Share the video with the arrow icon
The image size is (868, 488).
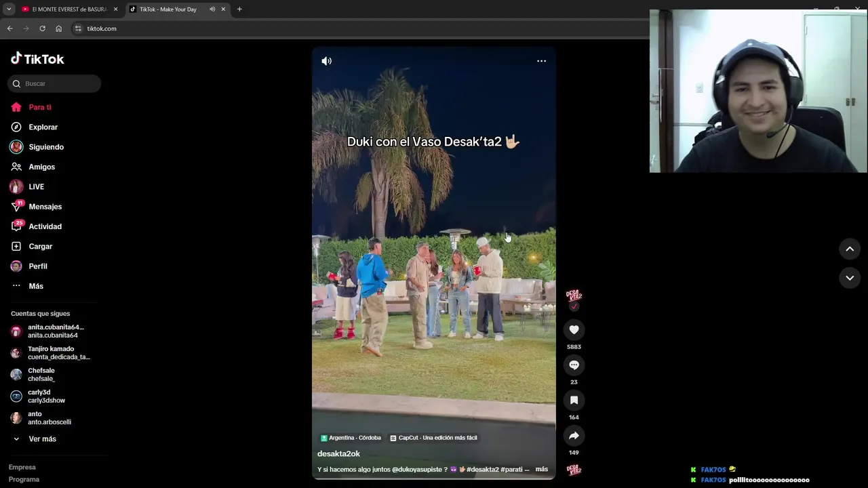pyautogui.click(x=574, y=435)
